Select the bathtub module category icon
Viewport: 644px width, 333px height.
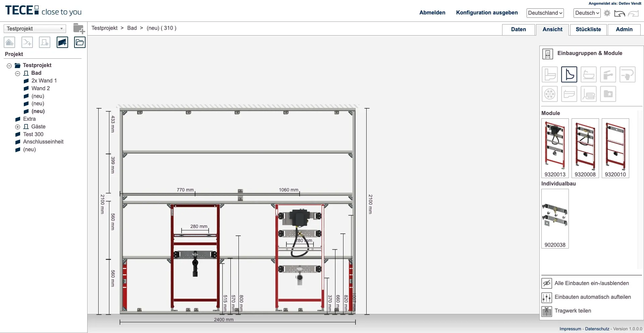tap(589, 74)
